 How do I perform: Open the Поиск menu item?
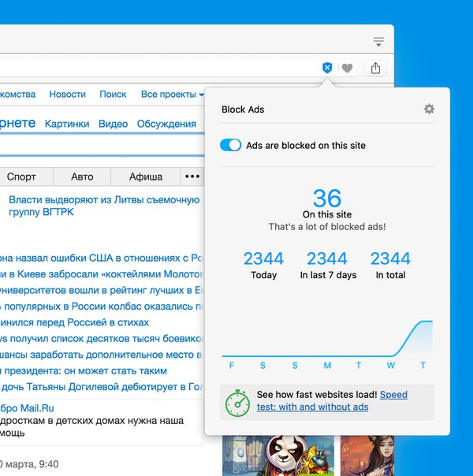click(113, 94)
